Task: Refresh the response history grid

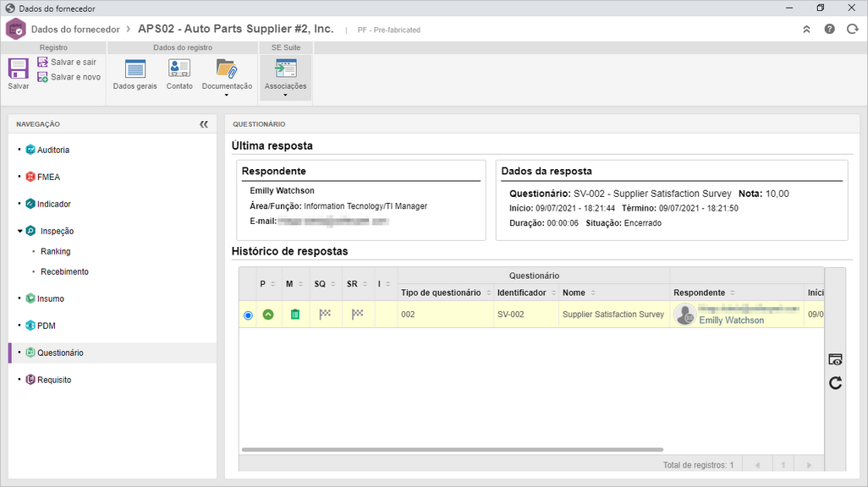Action: click(835, 383)
